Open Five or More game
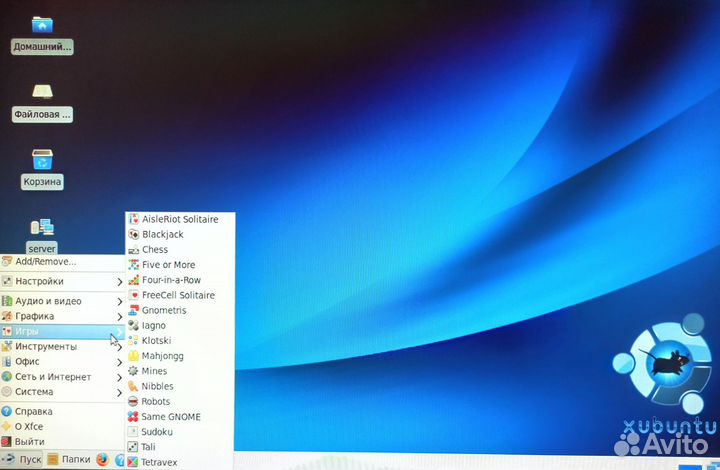 point(180,265)
